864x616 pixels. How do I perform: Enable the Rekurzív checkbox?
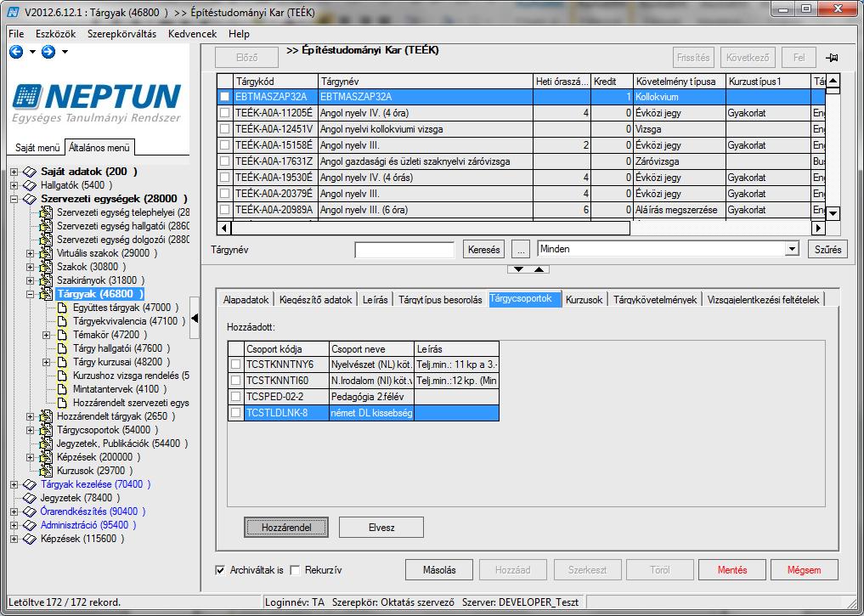point(296,570)
